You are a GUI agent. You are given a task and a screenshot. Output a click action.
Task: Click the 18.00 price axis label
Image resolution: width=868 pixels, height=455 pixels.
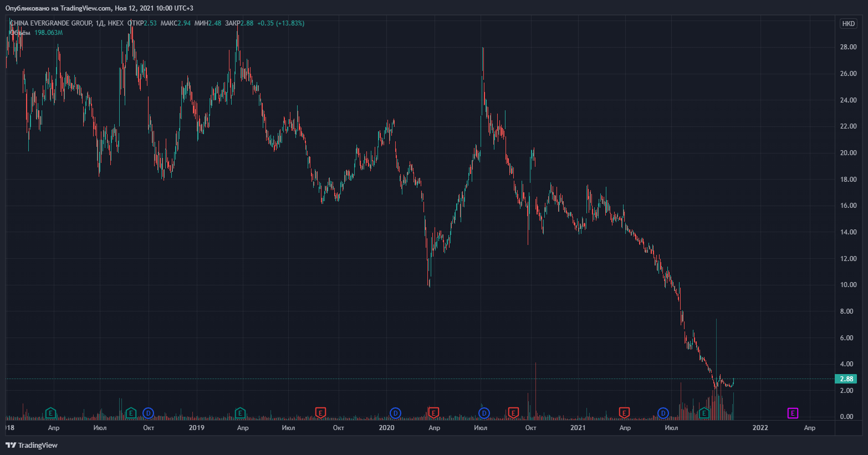[848, 180]
